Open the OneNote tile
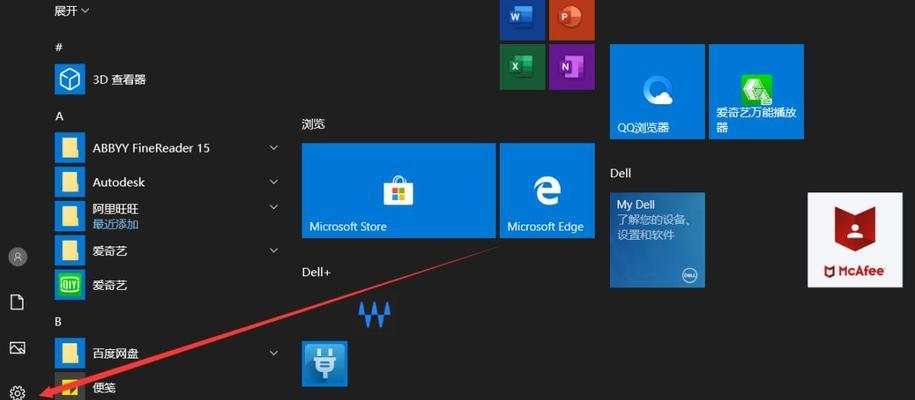The height and width of the screenshot is (400, 915). [572, 67]
